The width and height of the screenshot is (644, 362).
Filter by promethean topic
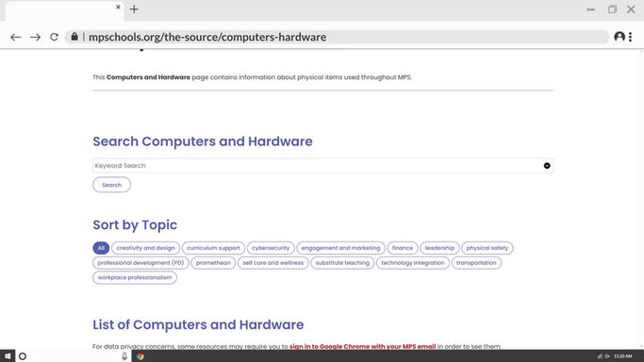pyautogui.click(x=213, y=263)
